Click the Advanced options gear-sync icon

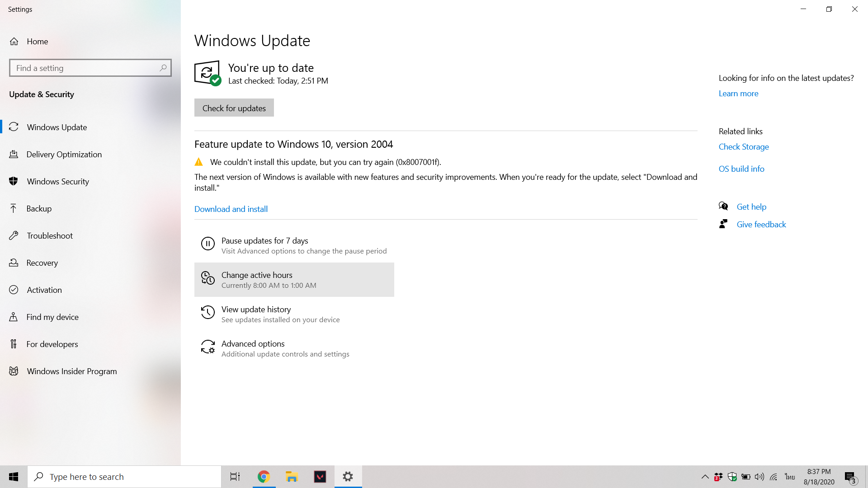point(208,347)
